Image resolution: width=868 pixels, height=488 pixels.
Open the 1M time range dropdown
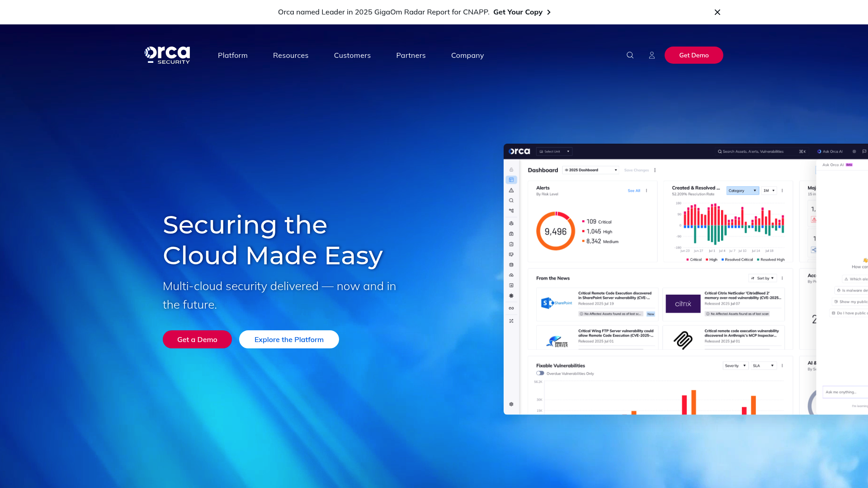point(769,191)
